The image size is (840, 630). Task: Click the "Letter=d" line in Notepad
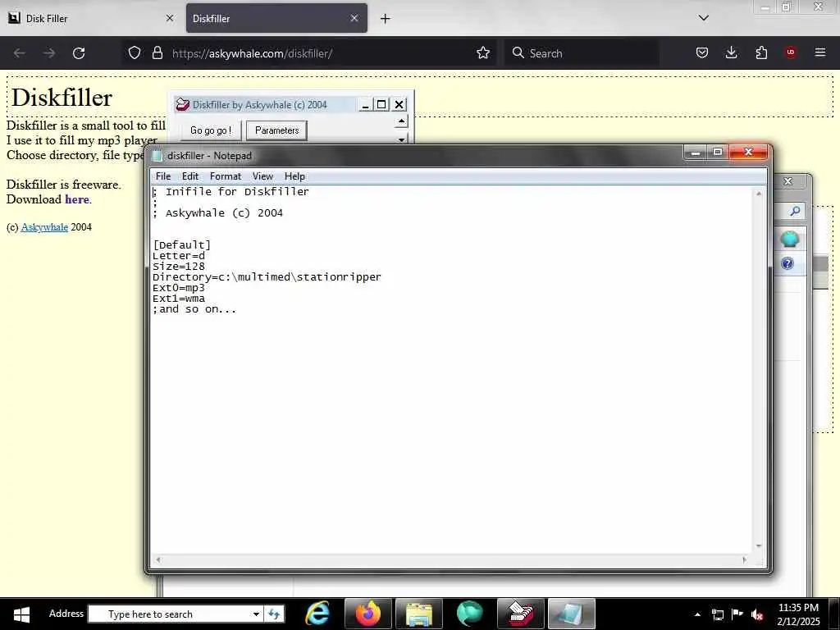click(179, 256)
